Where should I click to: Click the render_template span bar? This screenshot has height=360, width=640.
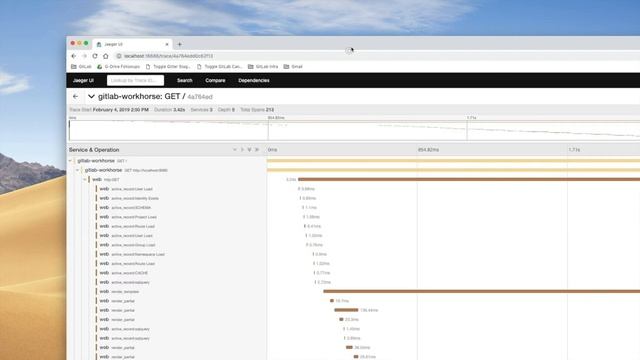coord(482,291)
